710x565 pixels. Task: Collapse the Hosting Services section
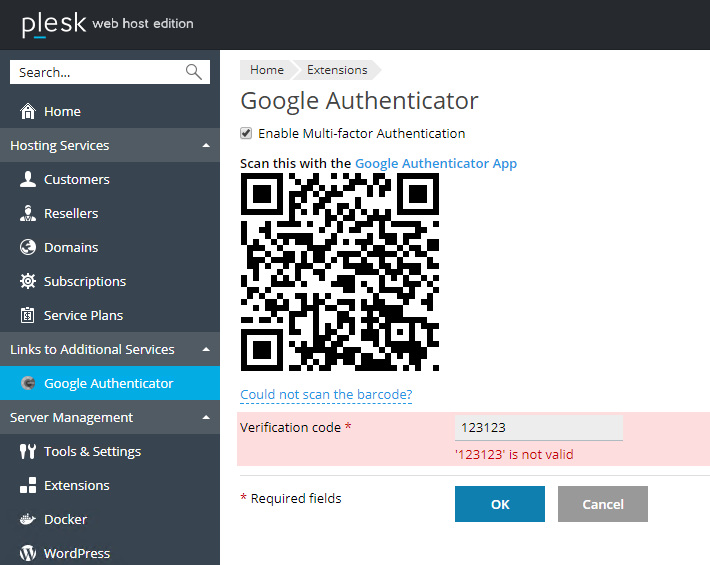coord(206,145)
